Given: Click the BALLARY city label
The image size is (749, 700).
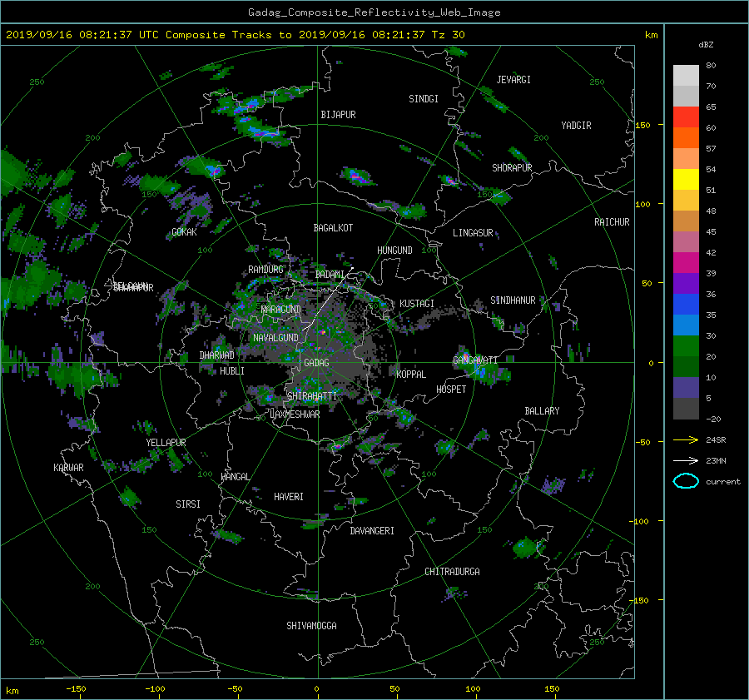Looking at the screenshot, I should (x=542, y=411).
